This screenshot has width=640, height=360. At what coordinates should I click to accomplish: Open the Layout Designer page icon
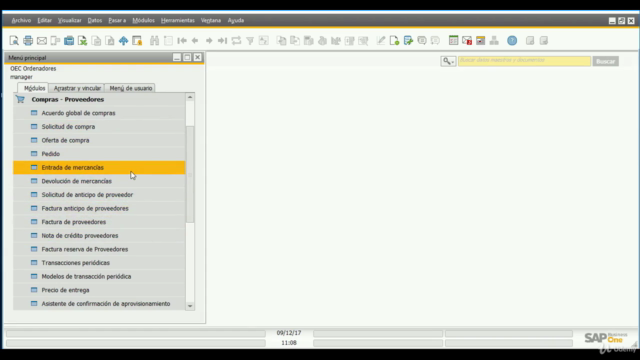tap(394, 40)
